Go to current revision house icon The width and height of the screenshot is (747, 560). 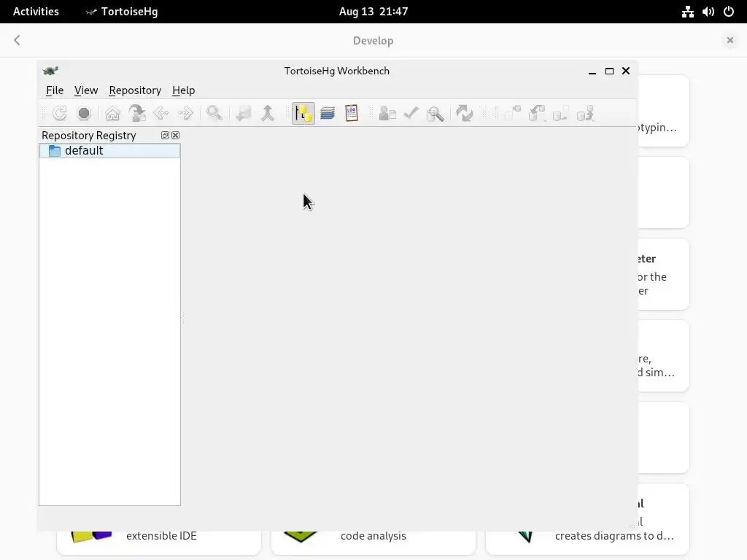tap(113, 113)
